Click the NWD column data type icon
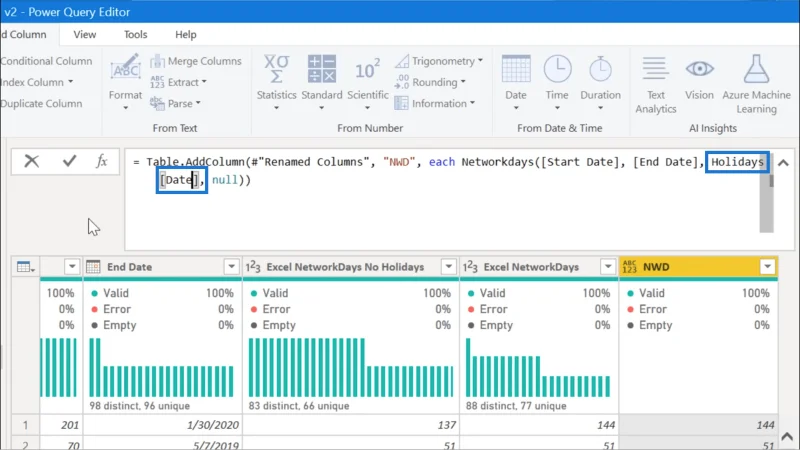Image resolution: width=800 pixels, height=450 pixels. click(630, 267)
